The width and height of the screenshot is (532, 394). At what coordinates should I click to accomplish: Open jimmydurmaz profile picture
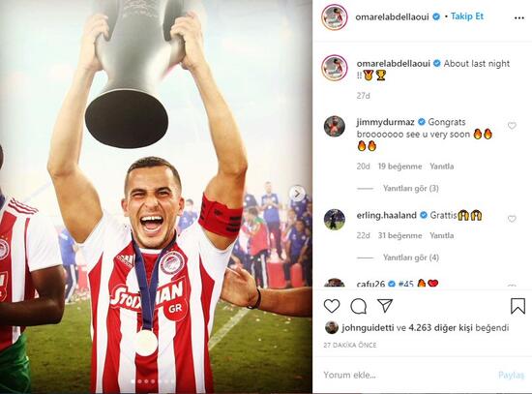point(335,126)
